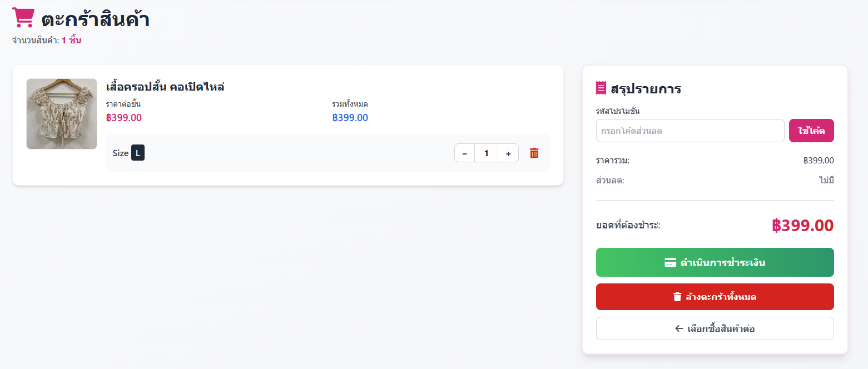Screen dimensions: 868x369
Task: Focus the กรอกโค้ดส่วนลด promo code field
Action: click(690, 131)
